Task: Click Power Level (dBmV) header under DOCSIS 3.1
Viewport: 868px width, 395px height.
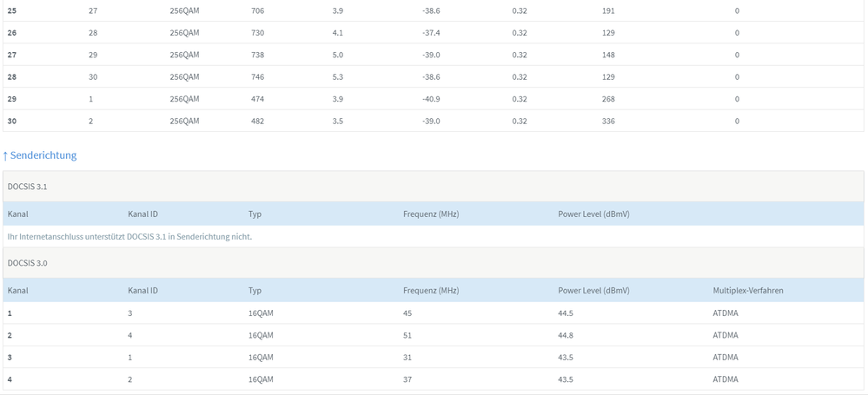Action: pyautogui.click(x=593, y=214)
